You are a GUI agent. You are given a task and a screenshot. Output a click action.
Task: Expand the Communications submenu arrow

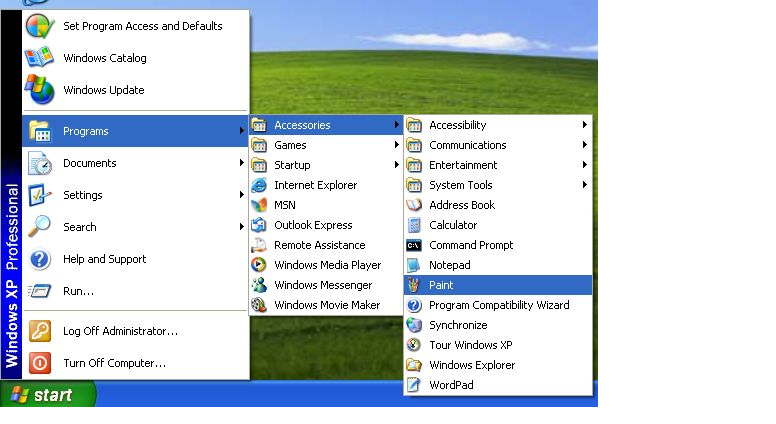[584, 144]
